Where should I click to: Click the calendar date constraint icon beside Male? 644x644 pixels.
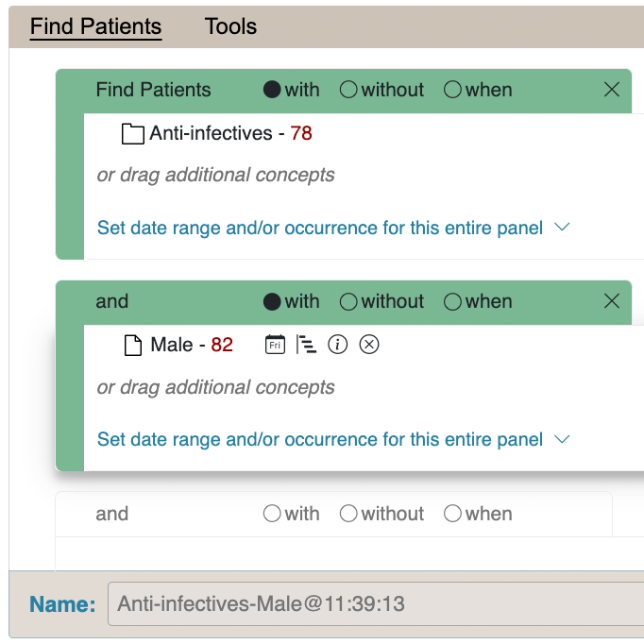(x=275, y=345)
